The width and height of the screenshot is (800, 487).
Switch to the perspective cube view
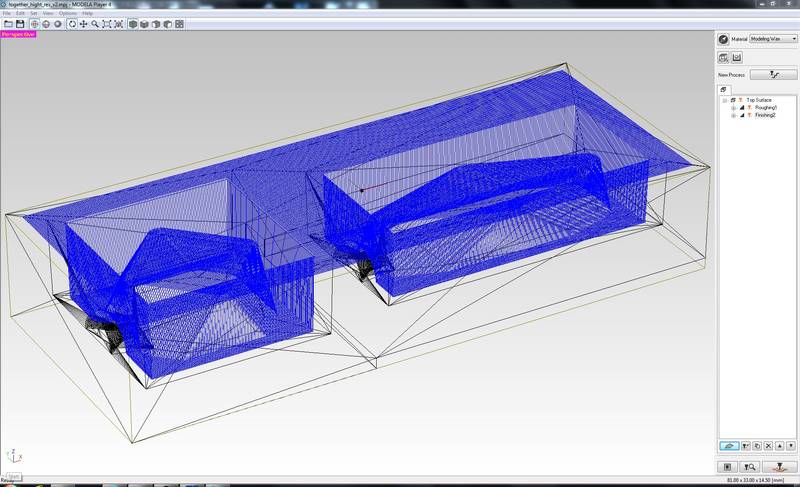coord(133,24)
